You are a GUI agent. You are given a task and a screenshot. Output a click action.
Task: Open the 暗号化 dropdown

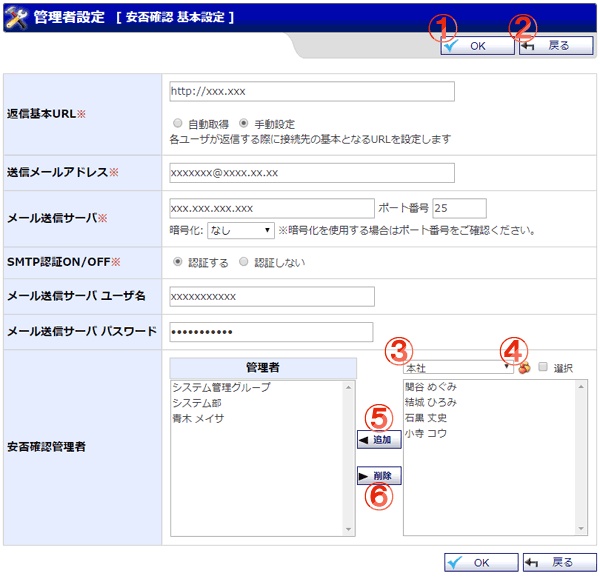pos(241,231)
